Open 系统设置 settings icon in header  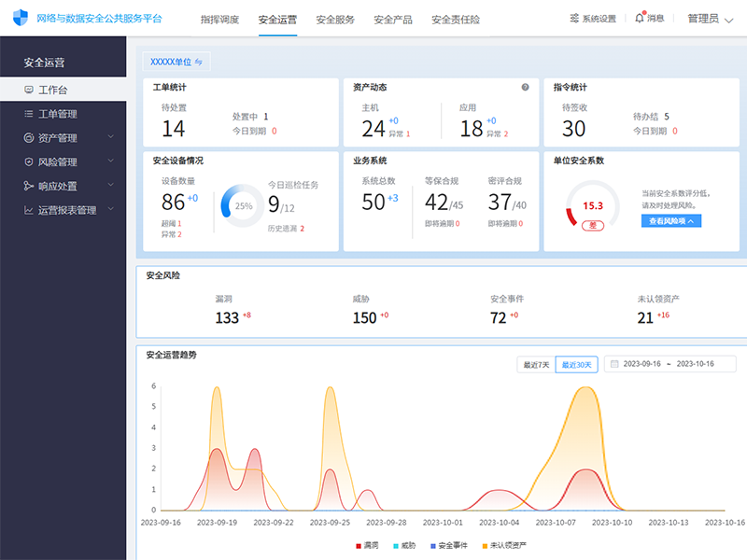(x=574, y=19)
